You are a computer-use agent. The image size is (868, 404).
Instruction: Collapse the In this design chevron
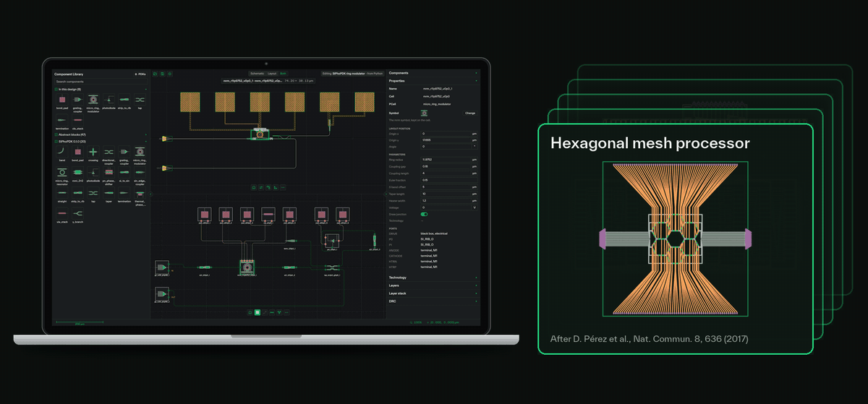(146, 90)
